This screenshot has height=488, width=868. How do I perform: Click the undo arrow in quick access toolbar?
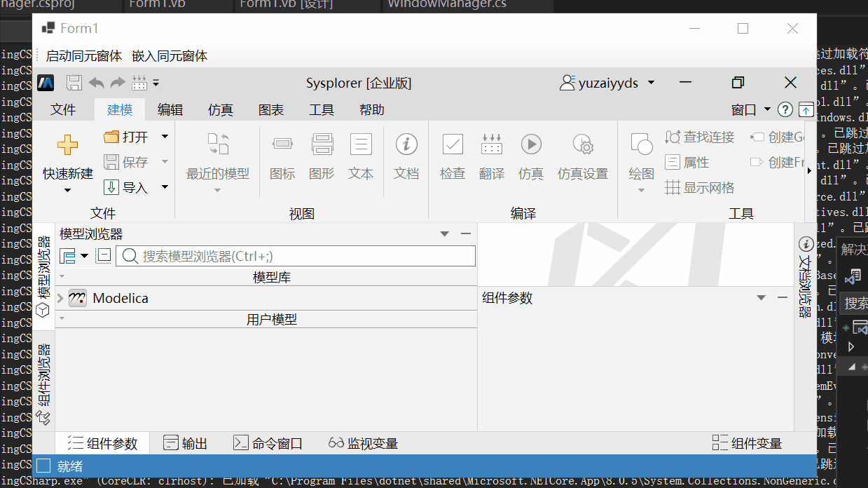point(96,83)
